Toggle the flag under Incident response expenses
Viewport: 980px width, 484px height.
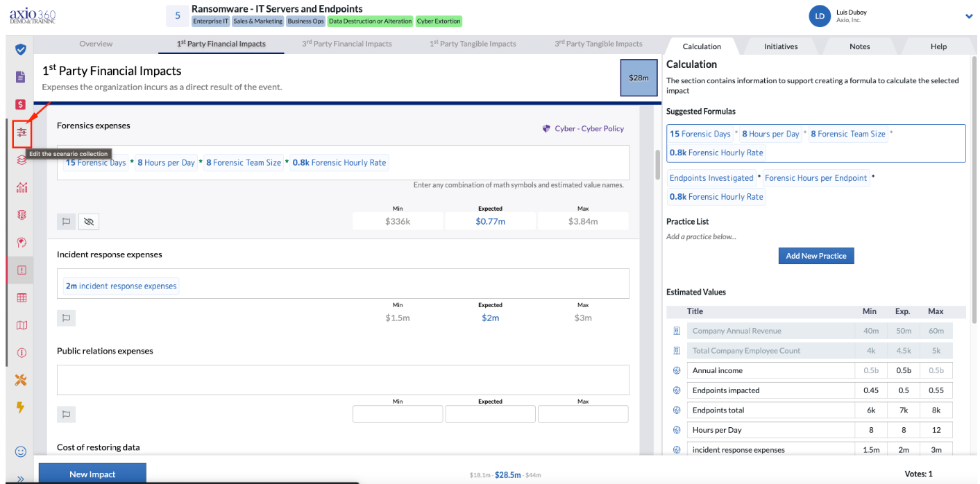(x=67, y=318)
